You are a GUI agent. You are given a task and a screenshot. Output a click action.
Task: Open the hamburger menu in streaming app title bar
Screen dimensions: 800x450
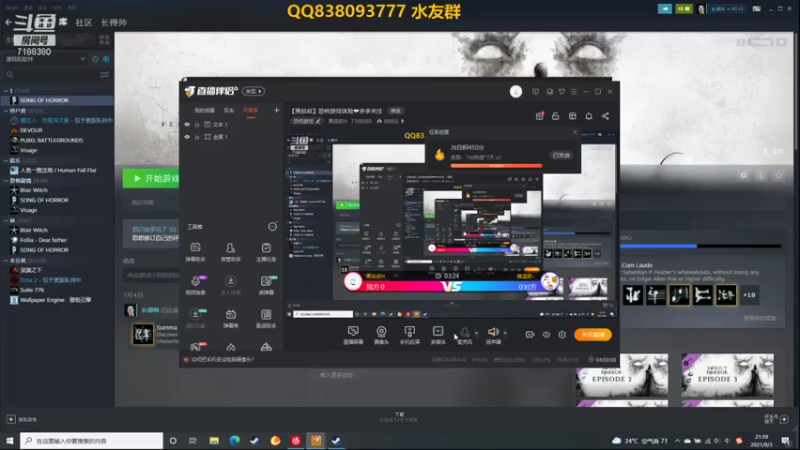tap(573, 92)
